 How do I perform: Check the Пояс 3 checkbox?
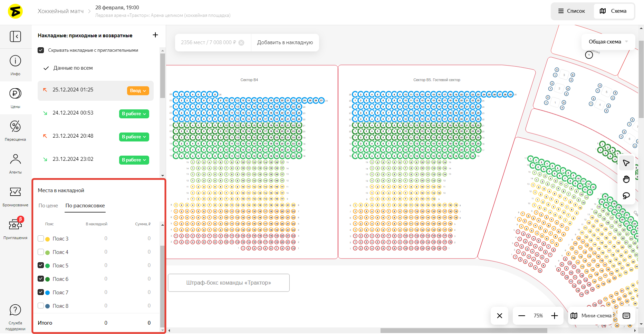(41, 238)
